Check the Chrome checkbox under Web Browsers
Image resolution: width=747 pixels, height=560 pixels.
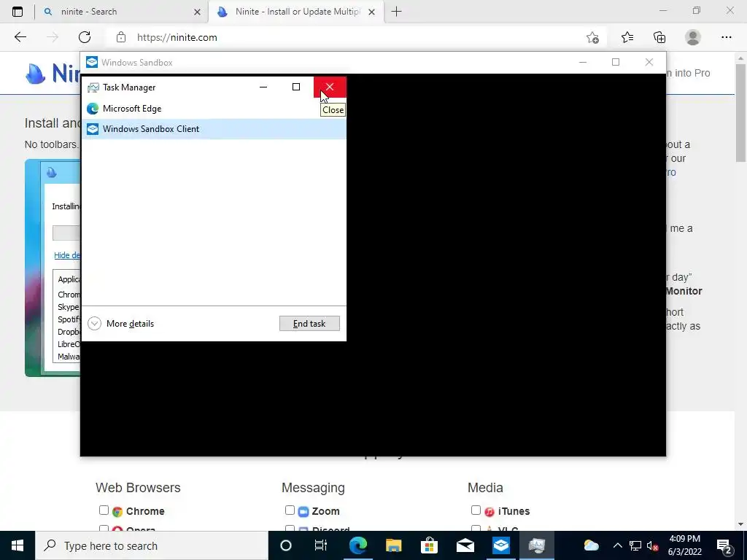104,510
